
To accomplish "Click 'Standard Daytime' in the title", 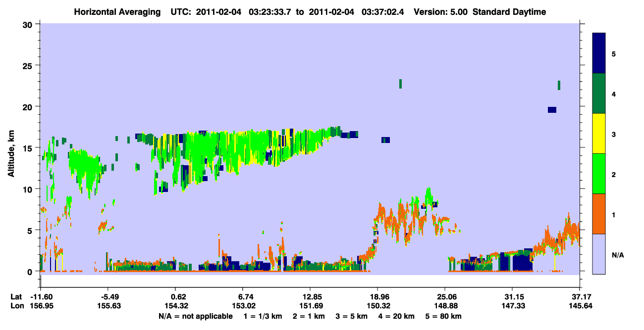I will pos(509,12).
